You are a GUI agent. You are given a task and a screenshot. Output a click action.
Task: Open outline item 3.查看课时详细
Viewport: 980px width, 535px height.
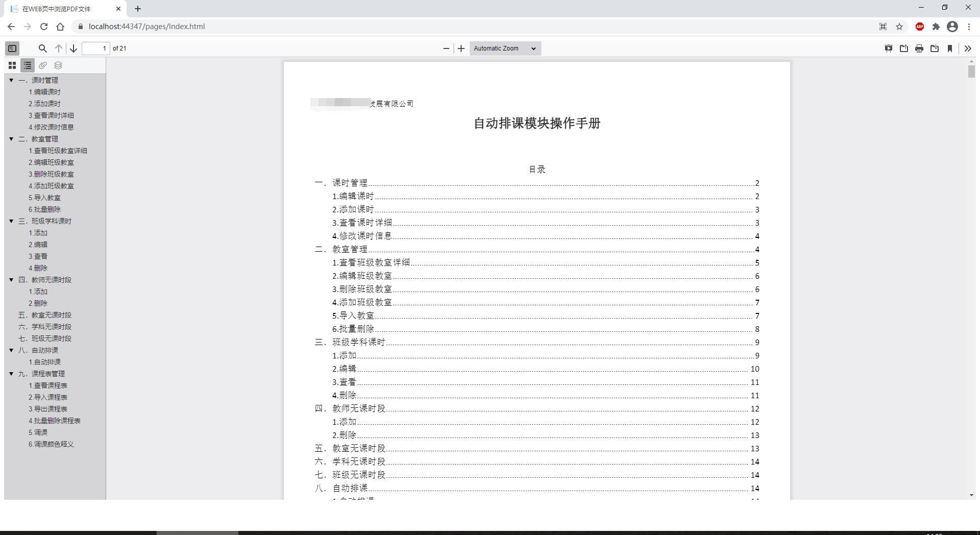(x=51, y=115)
